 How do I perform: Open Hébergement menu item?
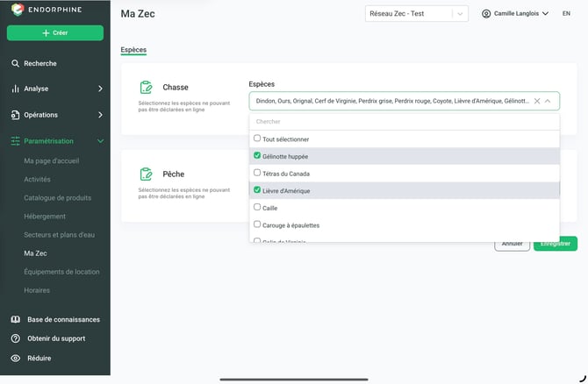tap(45, 217)
